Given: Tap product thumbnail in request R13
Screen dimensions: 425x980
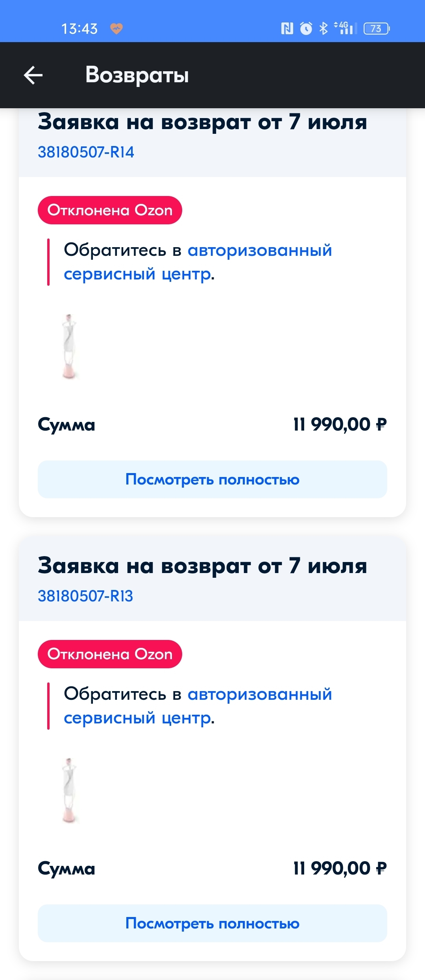Looking at the screenshot, I should (69, 791).
